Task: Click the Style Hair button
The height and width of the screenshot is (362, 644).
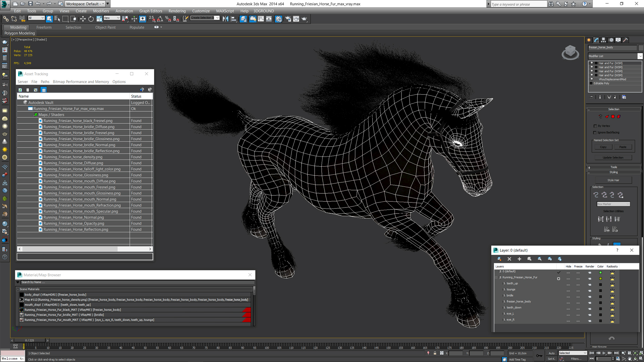Action: click(613, 180)
